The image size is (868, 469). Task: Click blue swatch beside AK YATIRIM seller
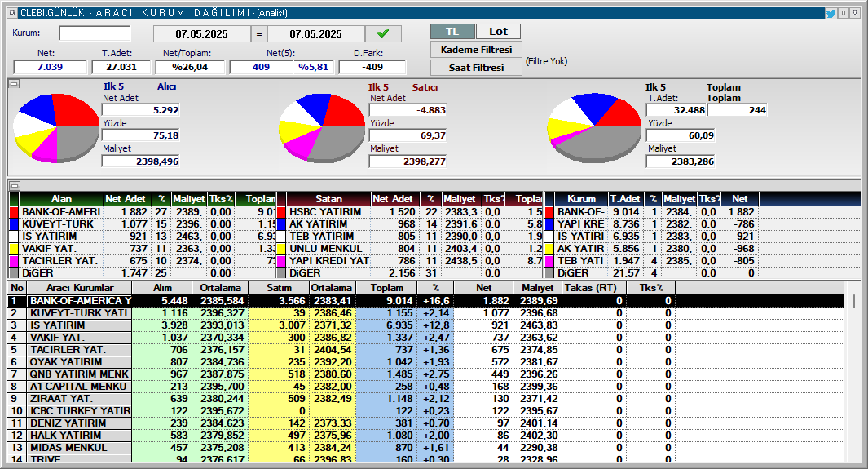281,224
